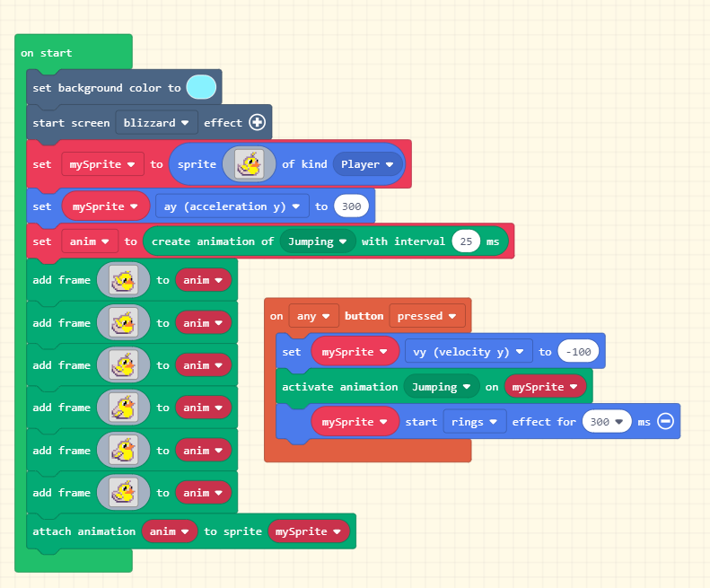Screen dimensions: 710x588
Task: Edit the 300 acceleration value field
Action: [x=351, y=206]
